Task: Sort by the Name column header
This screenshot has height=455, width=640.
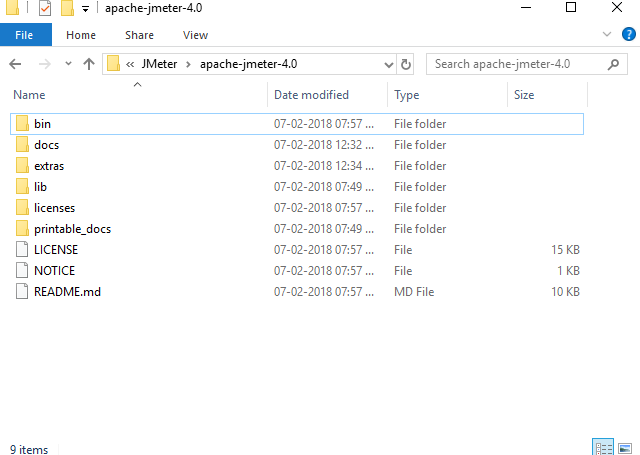Action: click(139, 95)
